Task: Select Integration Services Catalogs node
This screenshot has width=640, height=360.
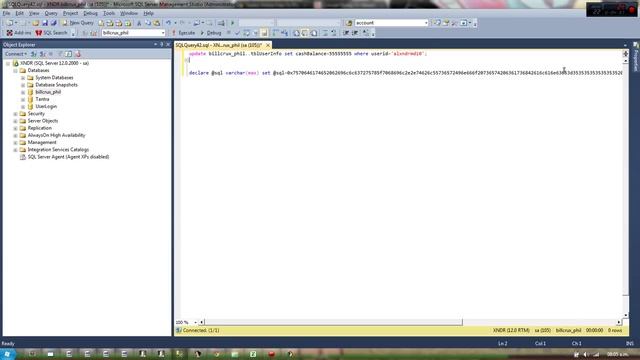Action: tap(58, 150)
